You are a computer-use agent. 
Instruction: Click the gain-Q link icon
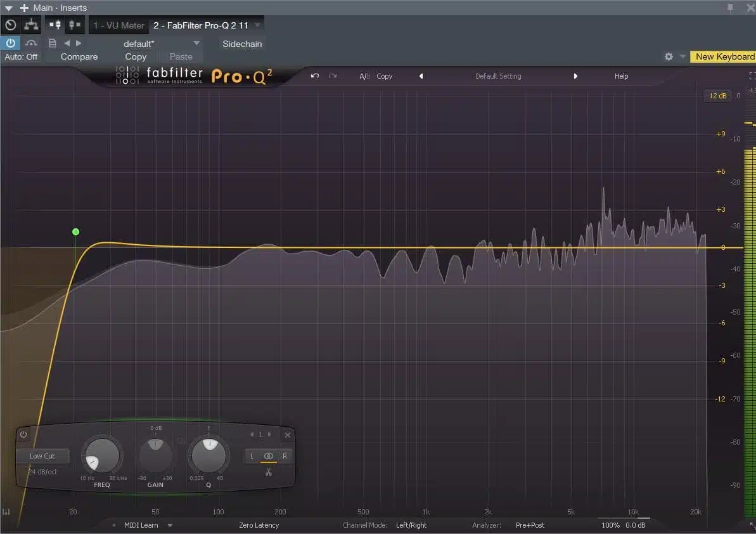(182, 441)
